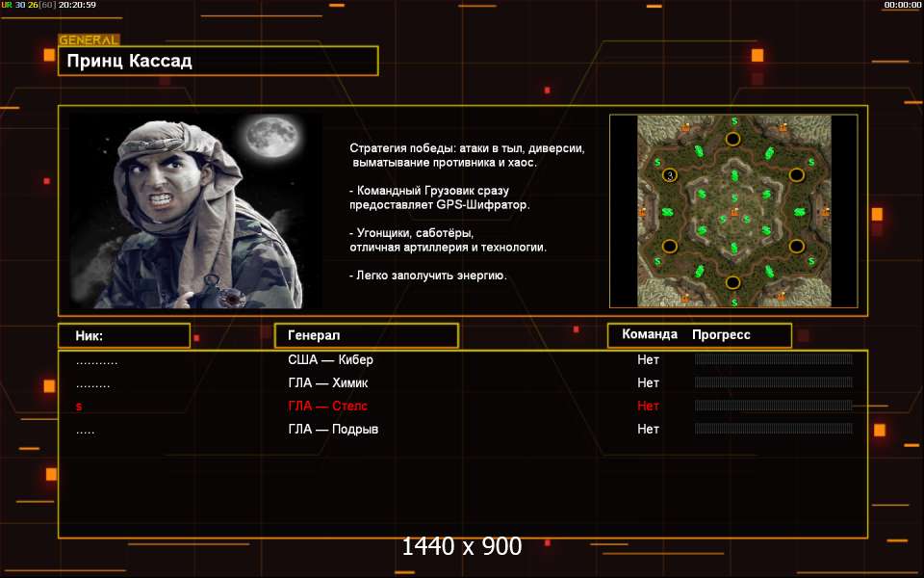The image size is (924, 578).
Task: Click the GENERAL tag above the name
Action: click(x=89, y=40)
